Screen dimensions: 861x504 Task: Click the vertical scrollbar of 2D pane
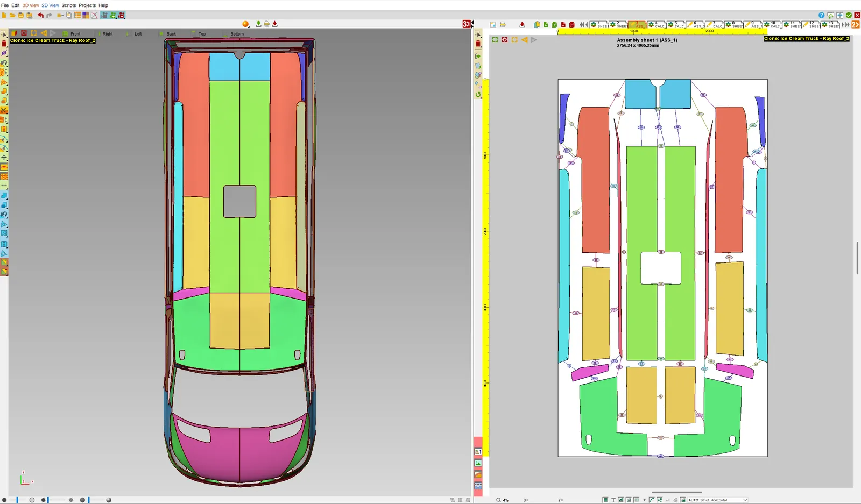[857, 258]
